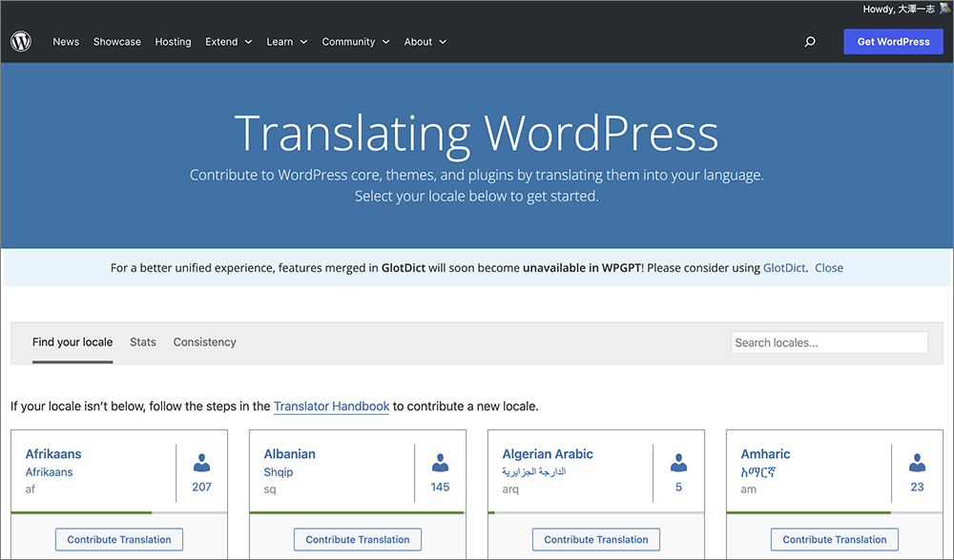Screen dimensions: 954x560
Task: Click the Algerian Arabic contributor count 5
Action: (x=678, y=487)
